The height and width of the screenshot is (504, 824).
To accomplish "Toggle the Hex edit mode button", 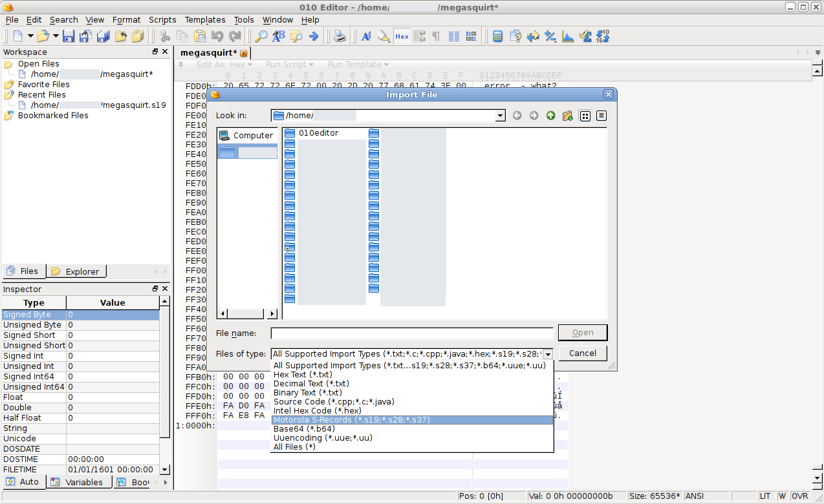I will pos(402,36).
